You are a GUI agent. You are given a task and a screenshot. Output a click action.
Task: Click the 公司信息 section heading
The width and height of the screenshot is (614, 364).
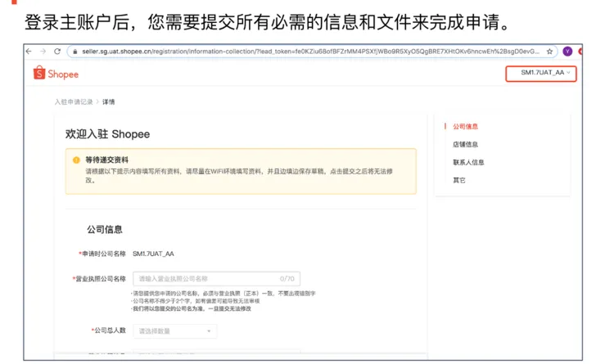[x=105, y=229]
